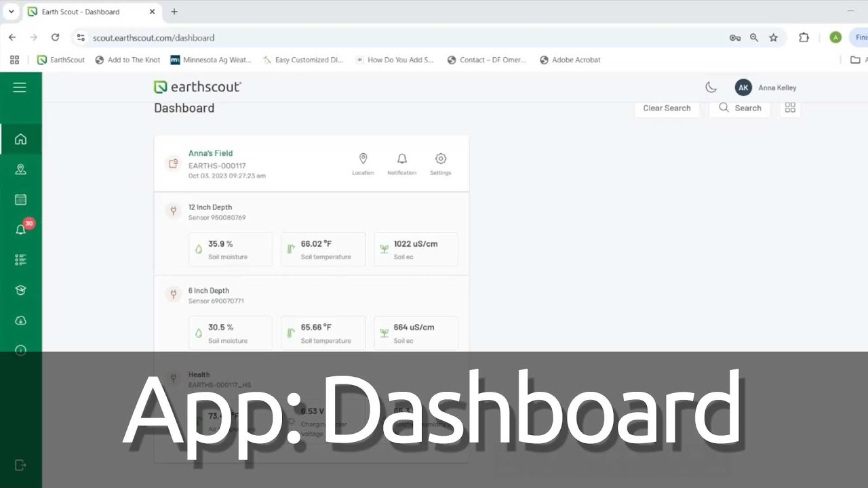Open the map location sidebar icon

coord(20,169)
